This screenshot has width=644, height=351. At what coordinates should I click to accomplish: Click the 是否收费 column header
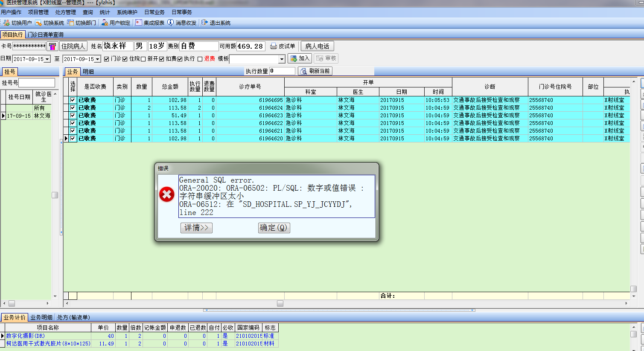coord(95,87)
